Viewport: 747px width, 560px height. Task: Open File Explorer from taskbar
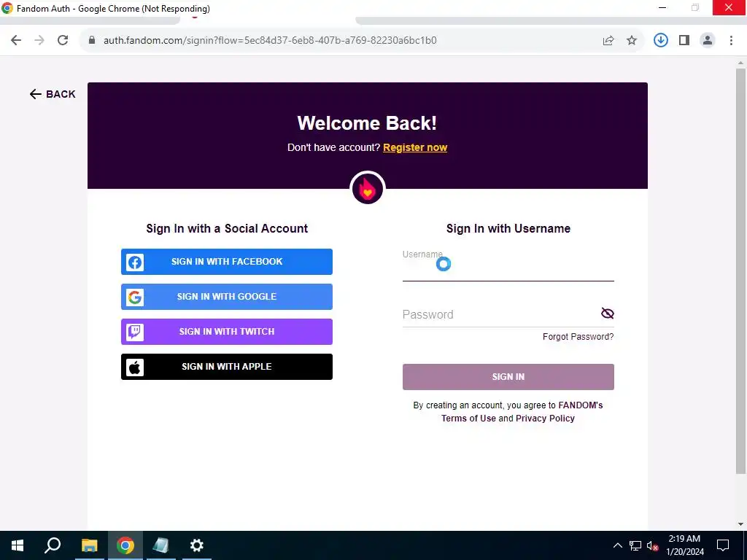pos(89,545)
